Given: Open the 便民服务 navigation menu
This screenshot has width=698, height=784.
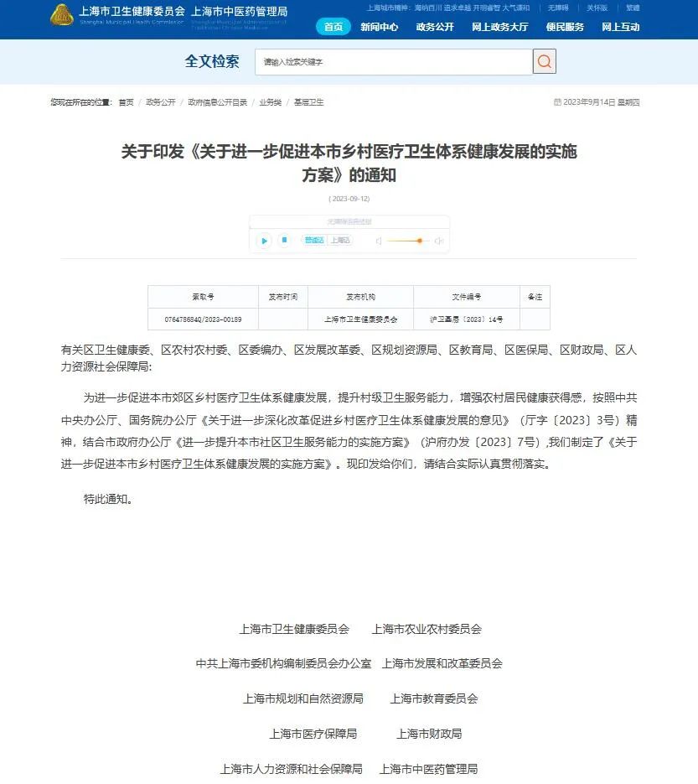Looking at the screenshot, I should click(x=565, y=27).
